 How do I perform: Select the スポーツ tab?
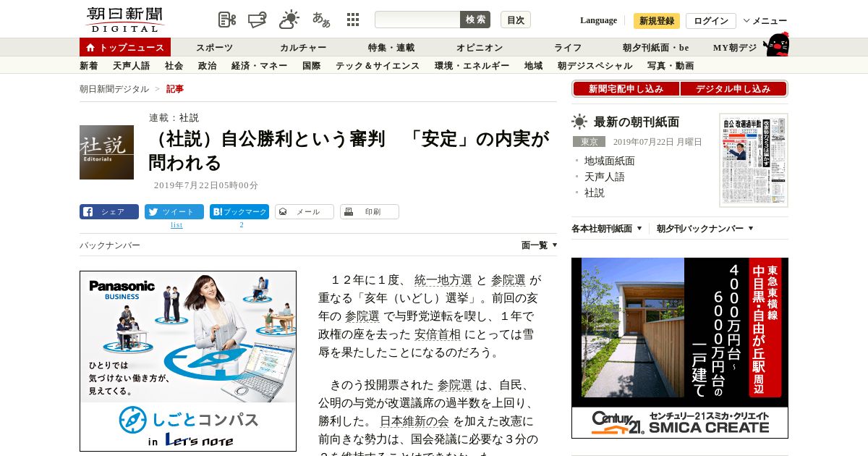pyautogui.click(x=215, y=48)
